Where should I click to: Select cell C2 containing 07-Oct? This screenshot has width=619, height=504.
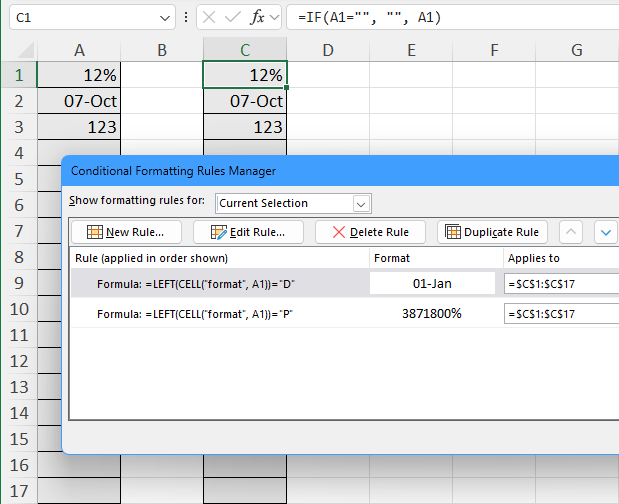pyautogui.click(x=245, y=101)
